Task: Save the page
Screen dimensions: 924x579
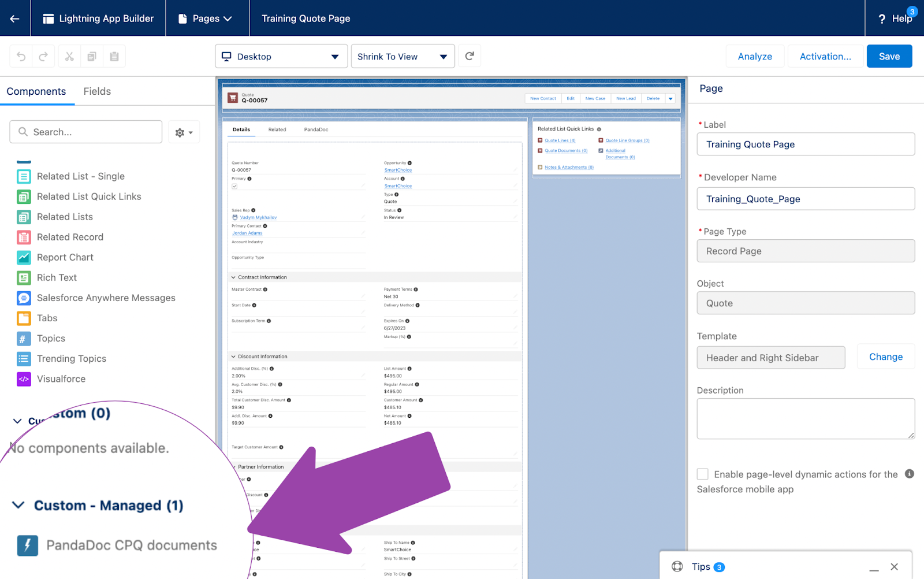Action: [889, 56]
